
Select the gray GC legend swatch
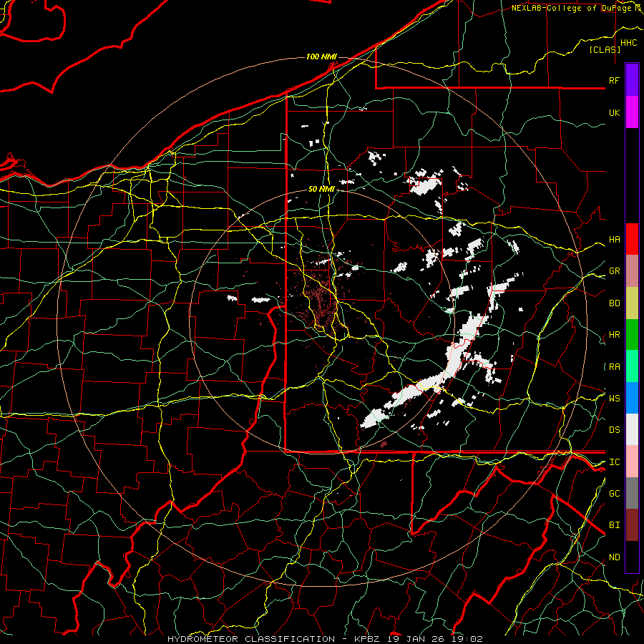pyautogui.click(x=632, y=493)
